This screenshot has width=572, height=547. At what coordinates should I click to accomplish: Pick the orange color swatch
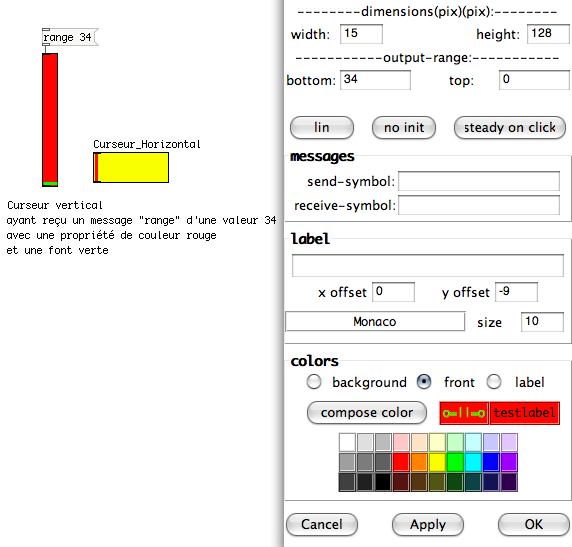click(419, 462)
